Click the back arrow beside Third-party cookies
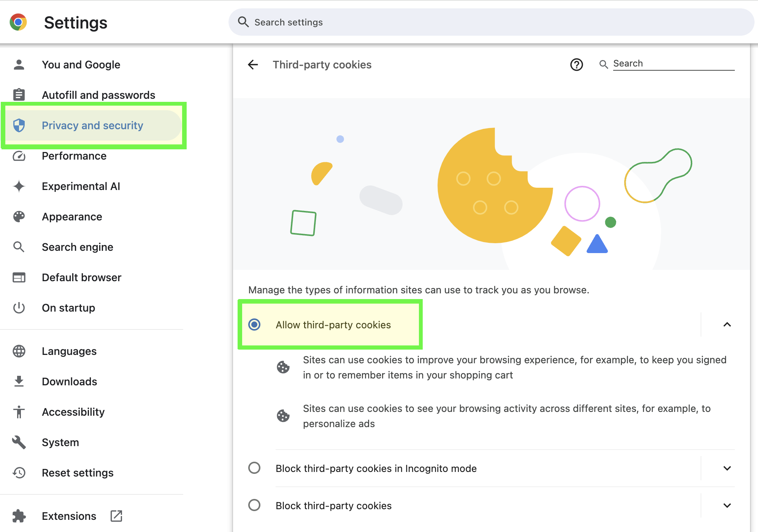This screenshot has width=758, height=532. point(253,65)
